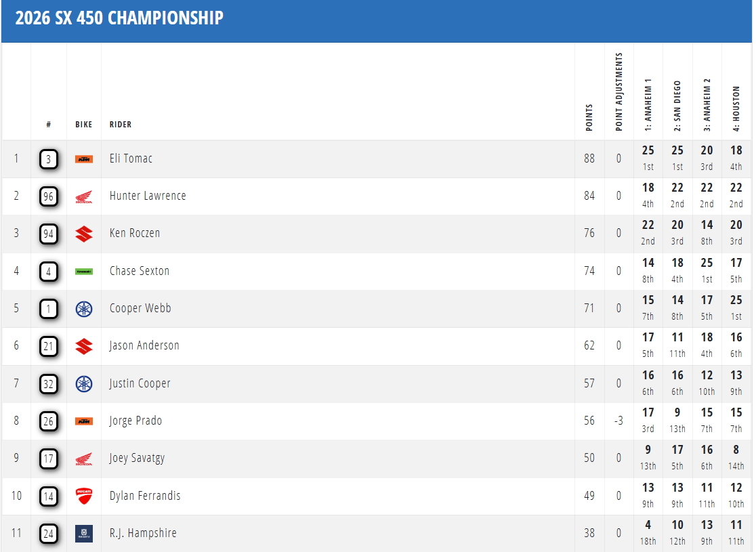Click the POINTS column header
Viewport: 756px width, 552px height.
point(589,117)
